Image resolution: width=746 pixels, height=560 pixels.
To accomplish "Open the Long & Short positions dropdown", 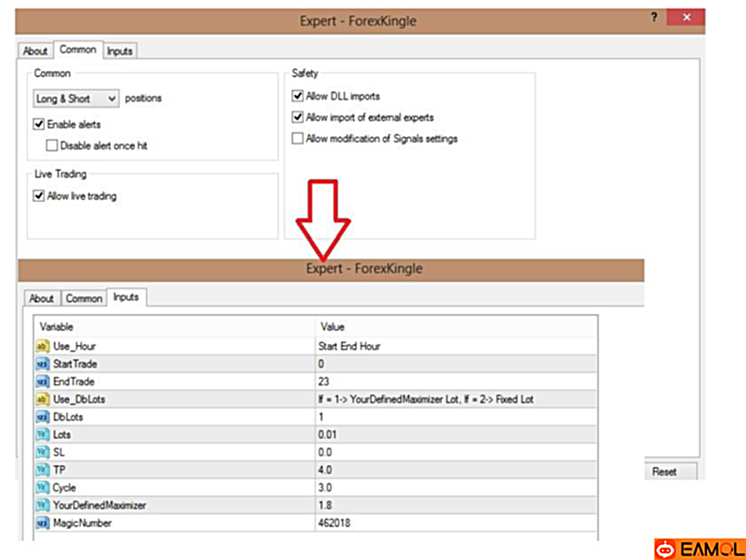I will coord(76,98).
